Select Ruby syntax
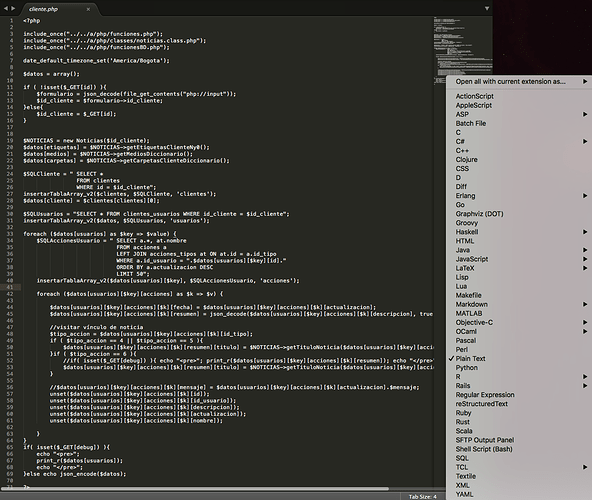The width and height of the screenshot is (592, 500). click(x=519, y=414)
